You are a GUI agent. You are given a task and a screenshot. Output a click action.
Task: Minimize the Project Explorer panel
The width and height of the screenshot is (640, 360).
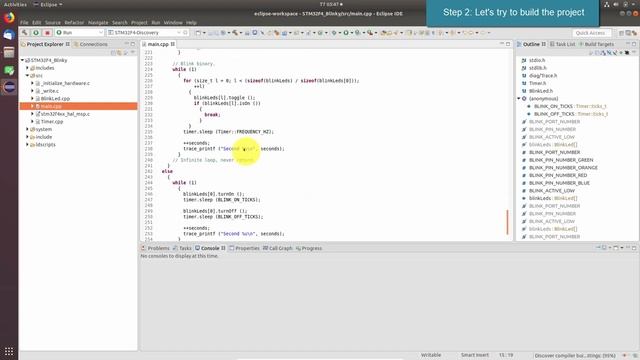[x=126, y=44]
